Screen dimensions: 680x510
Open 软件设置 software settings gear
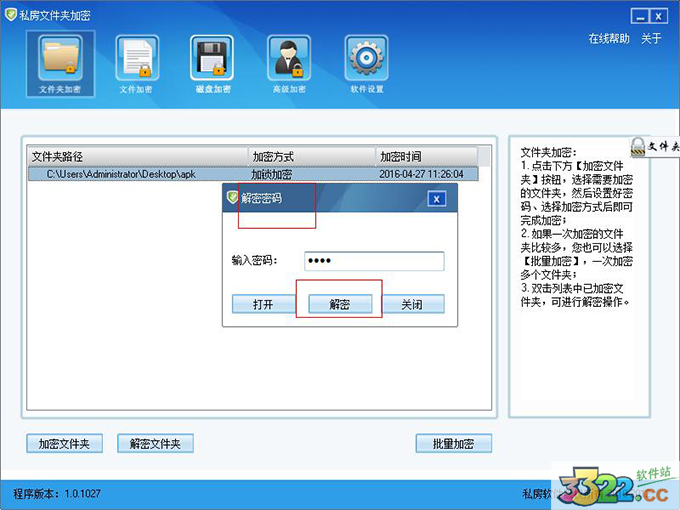366,64
